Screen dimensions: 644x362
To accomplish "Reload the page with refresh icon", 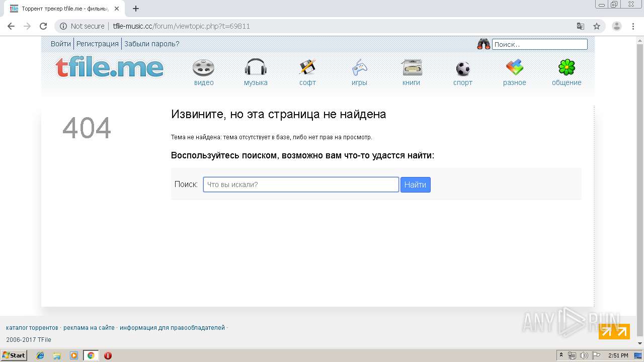I will (x=43, y=26).
